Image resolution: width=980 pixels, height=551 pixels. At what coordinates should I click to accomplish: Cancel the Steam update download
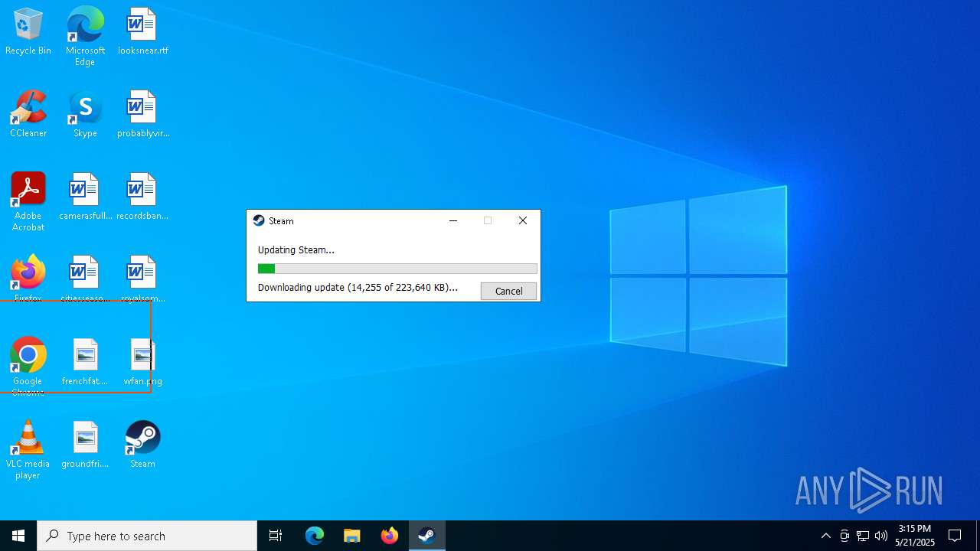(508, 291)
